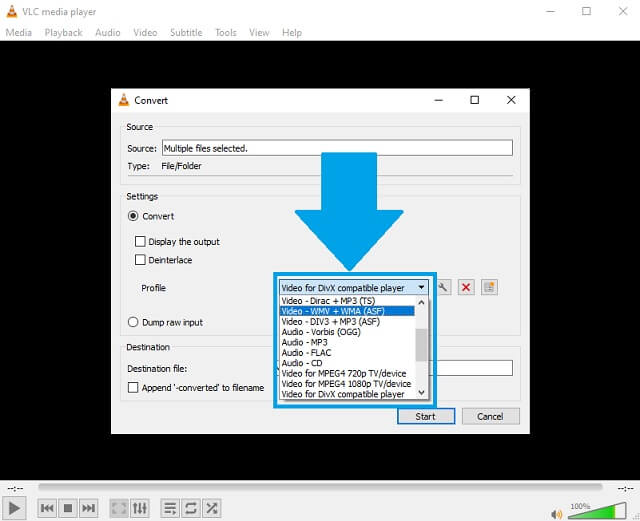Choose Video for MPEG4 1080p TV/device
This screenshot has width=640, height=521.
[347, 384]
